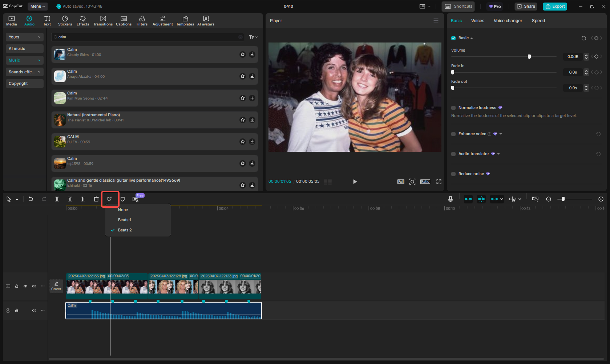Image resolution: width=610 pixels, height=364 pixels.
Task: Click the record voiceover microphone icon
Action: tap(450, 199)
